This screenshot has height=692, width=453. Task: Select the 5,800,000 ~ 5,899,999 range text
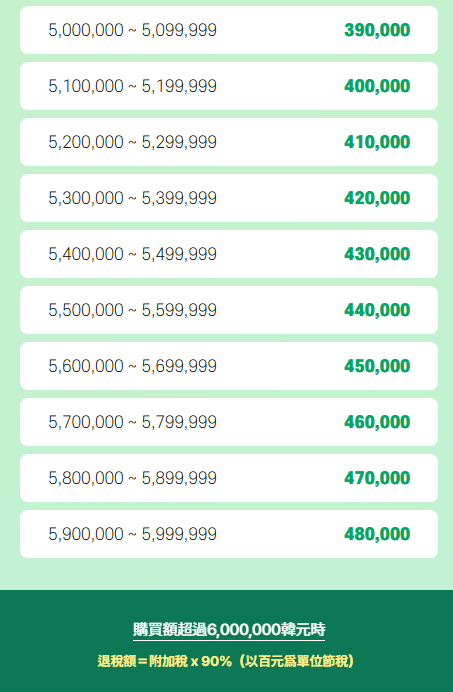(132, 478)
